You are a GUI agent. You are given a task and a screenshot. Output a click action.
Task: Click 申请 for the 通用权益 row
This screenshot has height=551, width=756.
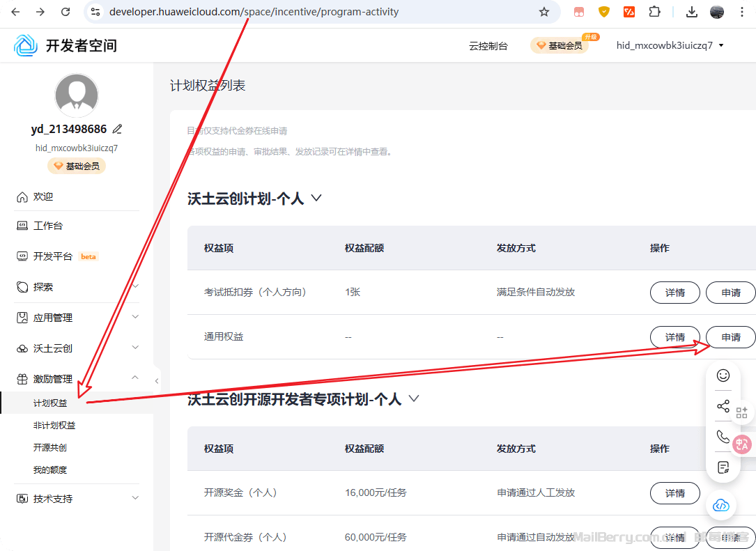[730, 337]
